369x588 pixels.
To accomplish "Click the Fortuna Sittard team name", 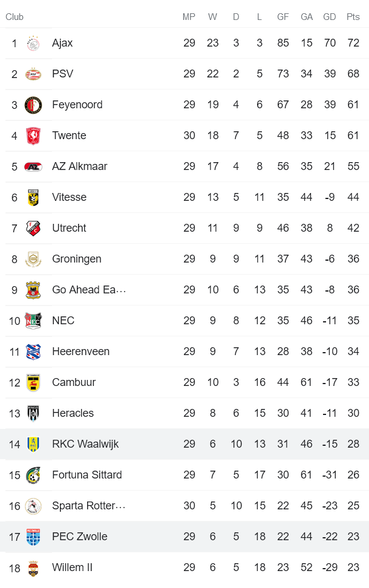I will pos(87,475).
